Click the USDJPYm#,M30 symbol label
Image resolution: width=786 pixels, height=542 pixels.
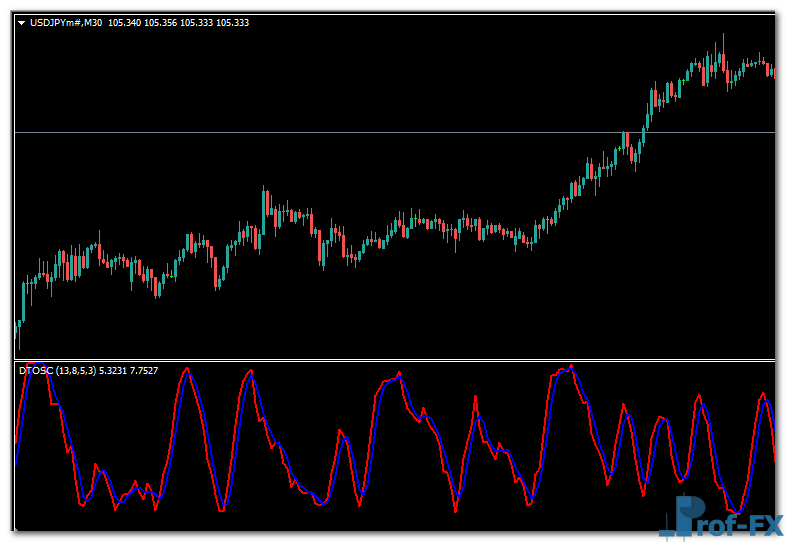[x=66, y=22]
